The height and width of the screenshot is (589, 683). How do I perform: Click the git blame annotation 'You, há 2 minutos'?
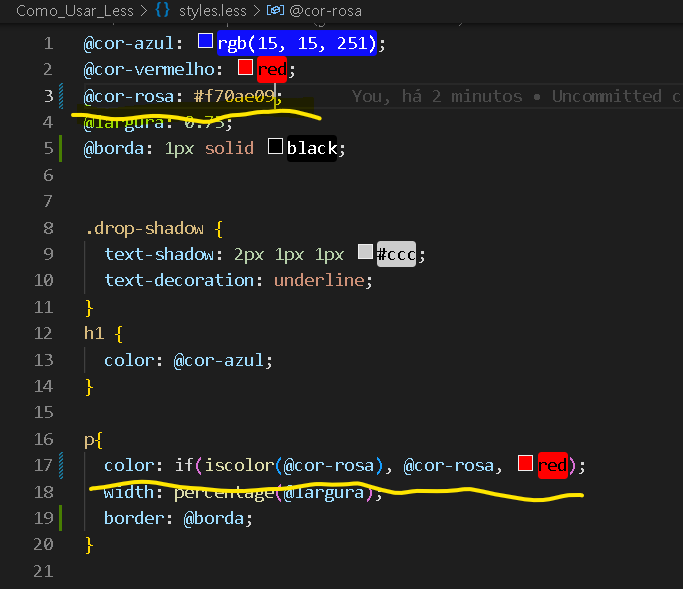[437, 96]
